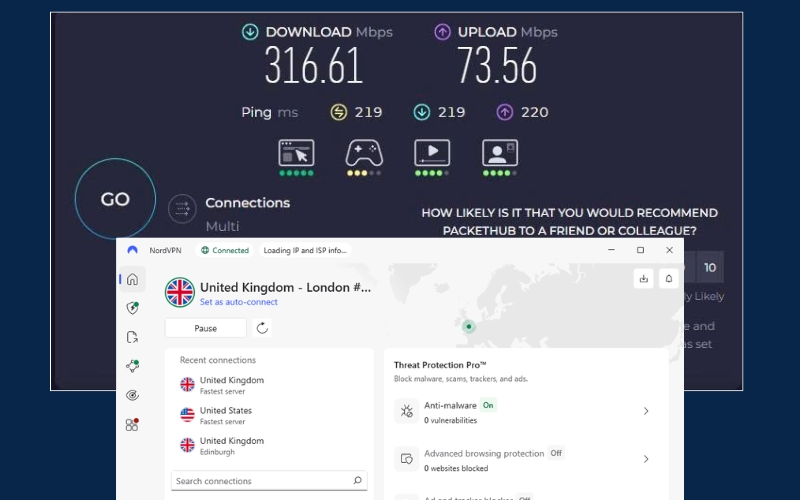Click the search magnifier icon
800x500 pixels.
tap(357, 481)
